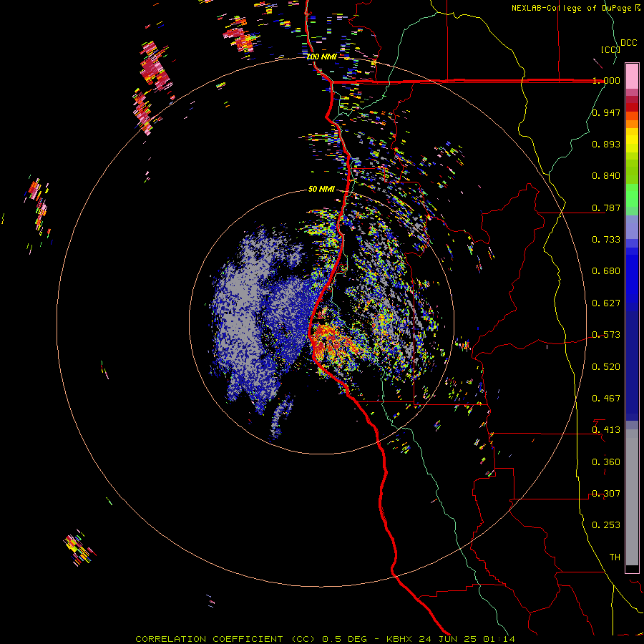Click the KBHX station identifier in the caption
The height and width of the screenshot is (644, 644).
tap(399, 639)
